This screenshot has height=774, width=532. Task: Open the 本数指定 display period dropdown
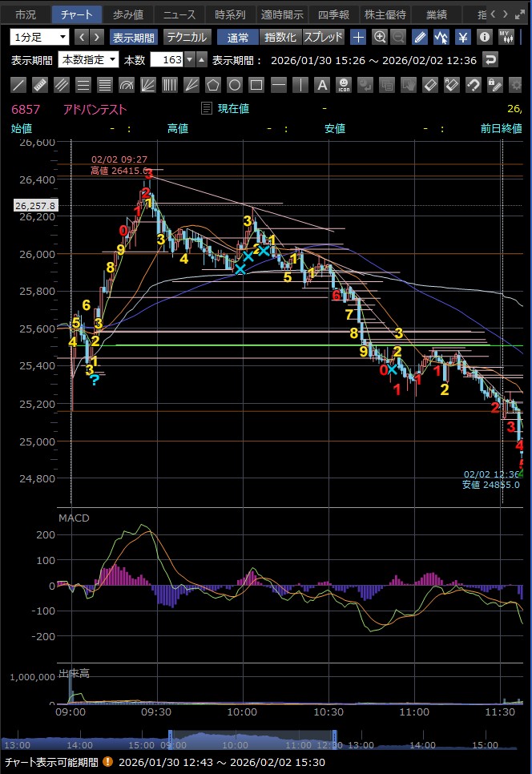coord(89,59)
